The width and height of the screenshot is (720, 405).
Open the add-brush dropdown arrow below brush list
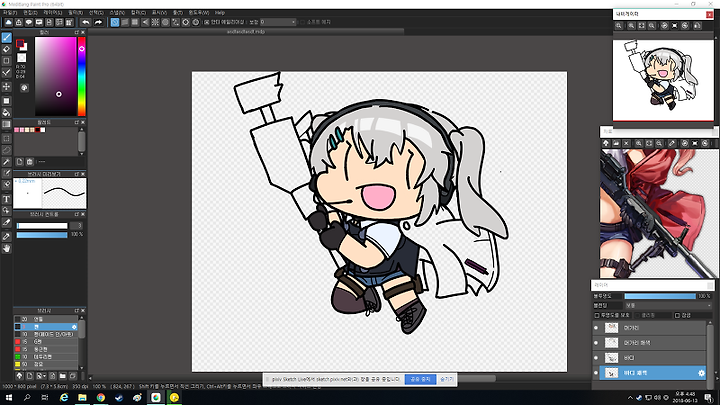pos(45,377)
